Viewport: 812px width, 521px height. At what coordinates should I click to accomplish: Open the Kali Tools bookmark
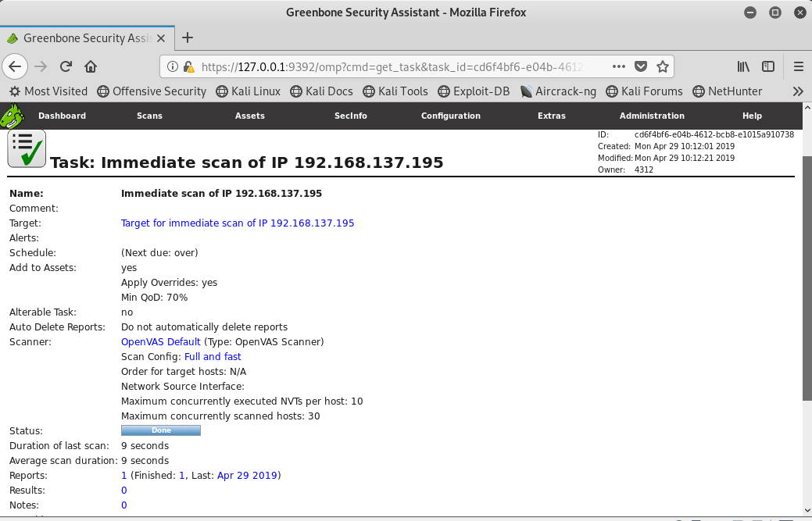coord(395,91)
